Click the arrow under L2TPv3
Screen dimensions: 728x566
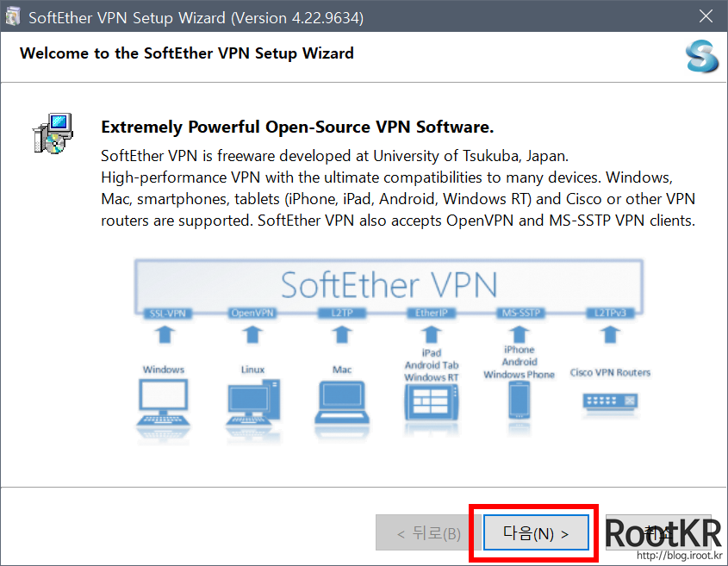point(610,334)
